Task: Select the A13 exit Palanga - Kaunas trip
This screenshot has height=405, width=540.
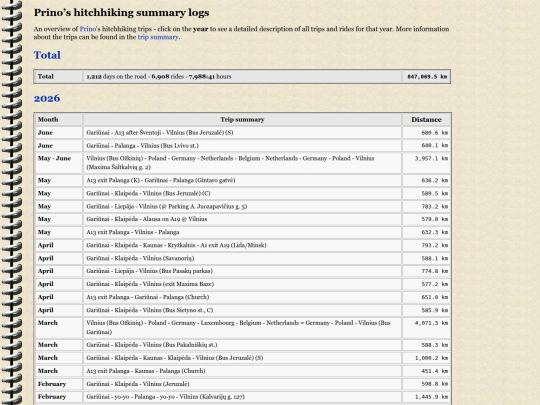Action: pos(242,371)
